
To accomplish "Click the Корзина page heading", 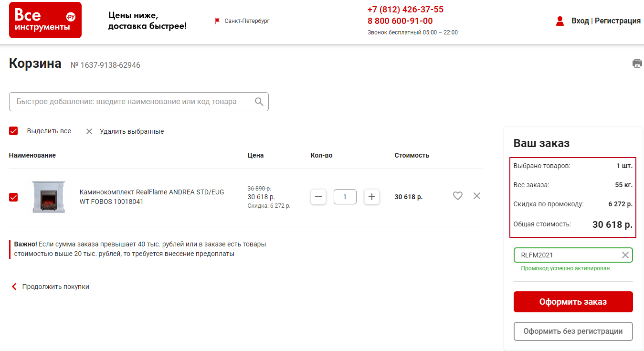I will pos(35,64).
